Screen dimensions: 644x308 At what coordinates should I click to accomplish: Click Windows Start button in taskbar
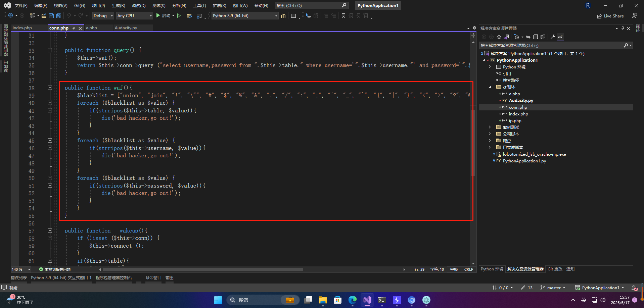point(218,300)
